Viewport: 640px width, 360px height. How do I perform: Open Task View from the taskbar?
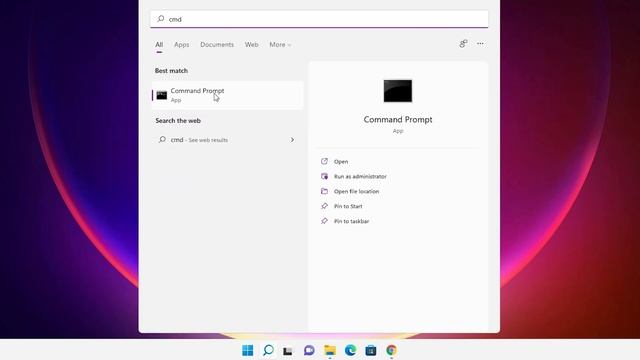(x=288, y=351)
